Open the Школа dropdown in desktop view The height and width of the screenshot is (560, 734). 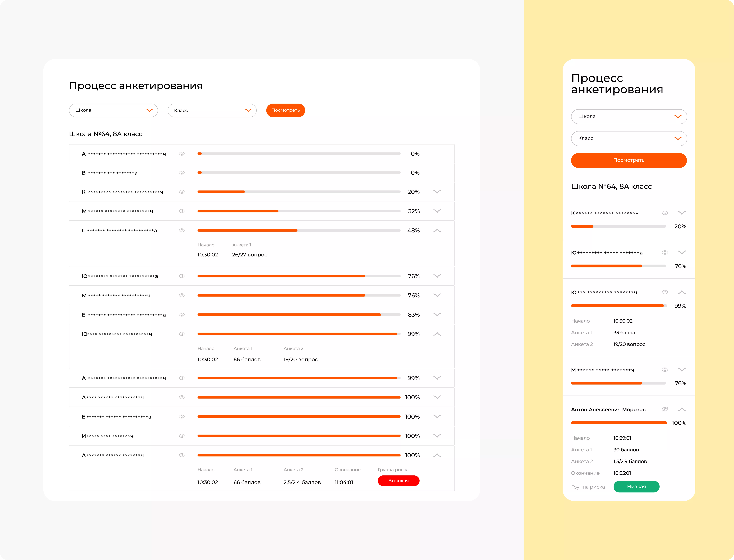[x=113, y=110]
